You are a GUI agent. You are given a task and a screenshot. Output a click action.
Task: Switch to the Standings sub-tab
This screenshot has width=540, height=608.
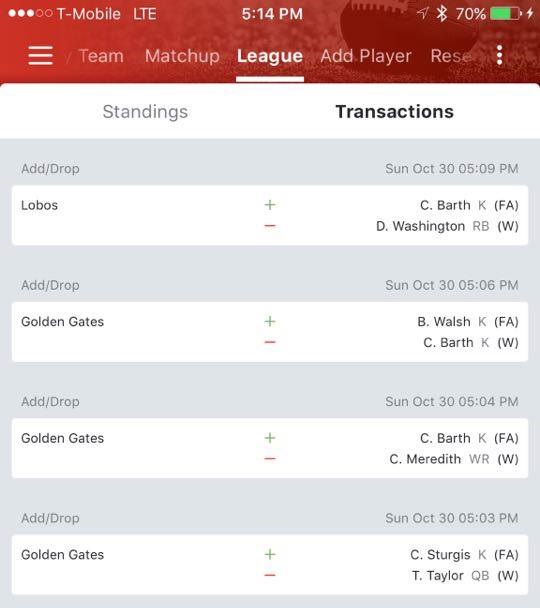pos(145,112)
